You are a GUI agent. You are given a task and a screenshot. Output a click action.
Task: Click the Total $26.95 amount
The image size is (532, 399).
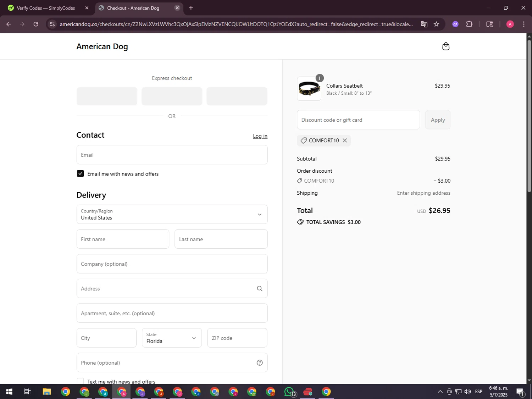pos(439,211)
